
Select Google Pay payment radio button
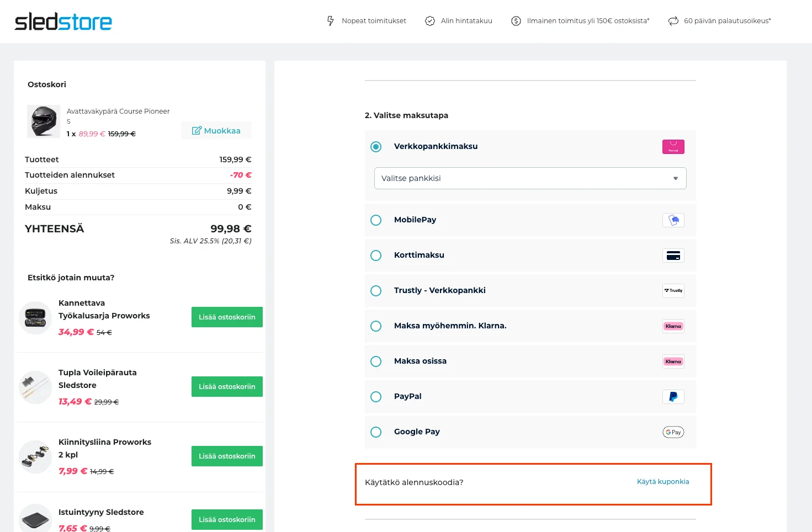(x=376, y=432)
